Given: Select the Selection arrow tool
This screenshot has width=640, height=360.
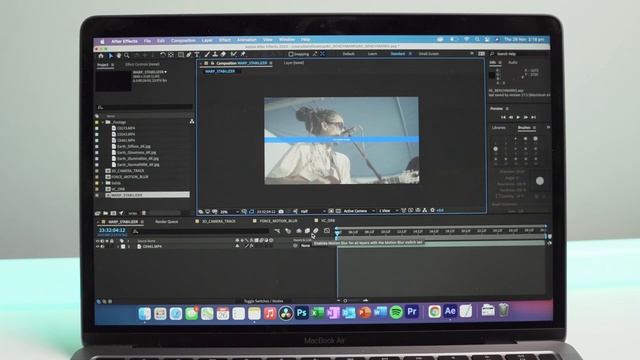Looking at the screenshot, I should [110, 56].
